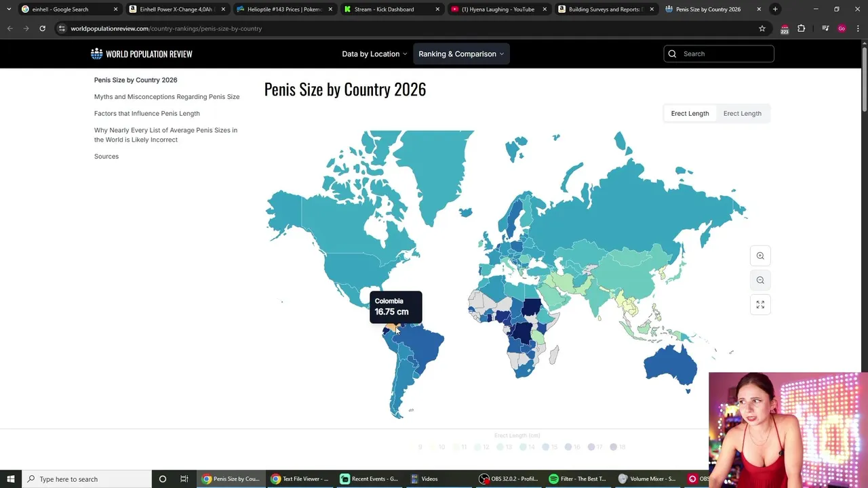Switch to the einhell - Google Search tab
Viewport: 868px width, 488px height.
coord(68,9)
